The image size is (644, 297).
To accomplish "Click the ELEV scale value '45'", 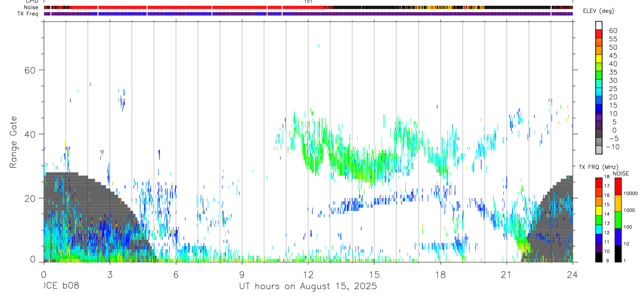I will [613, 56].
